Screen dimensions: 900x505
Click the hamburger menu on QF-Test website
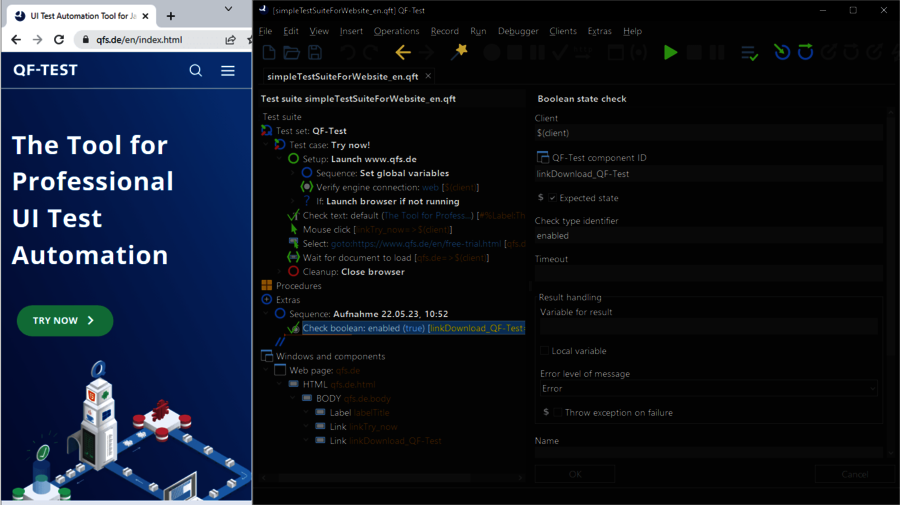coord(228,70)
